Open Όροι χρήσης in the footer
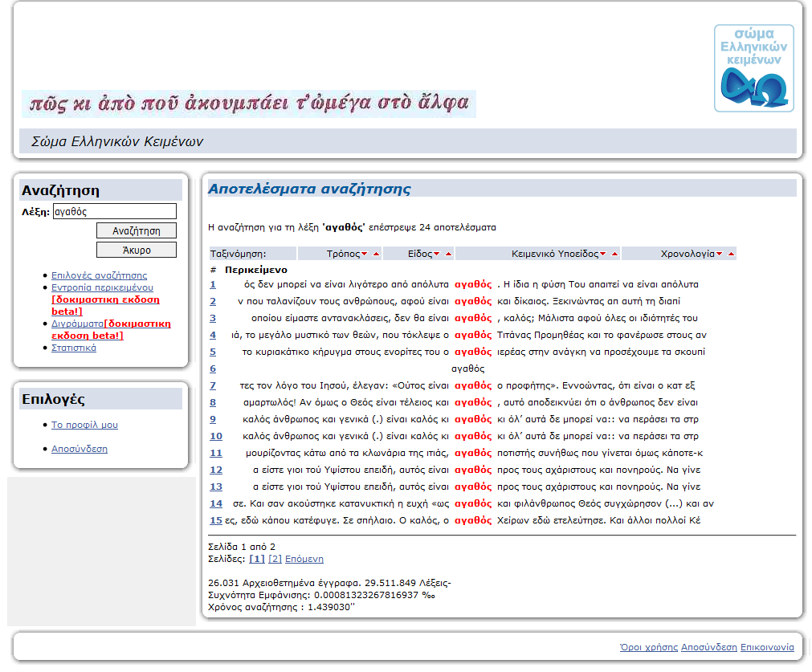This screenshot has height=672, width=812. click(649, 647)
